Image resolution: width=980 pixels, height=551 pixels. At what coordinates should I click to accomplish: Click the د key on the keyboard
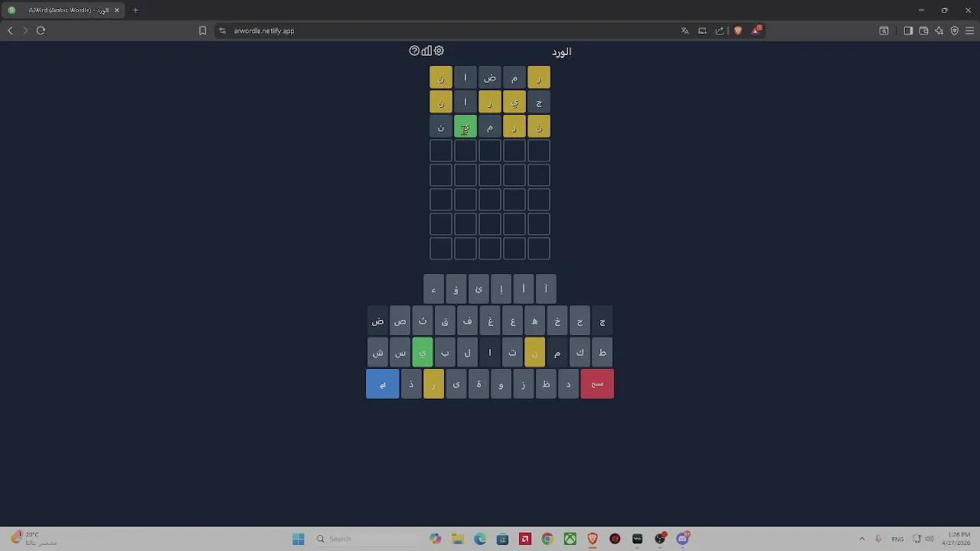568,384
